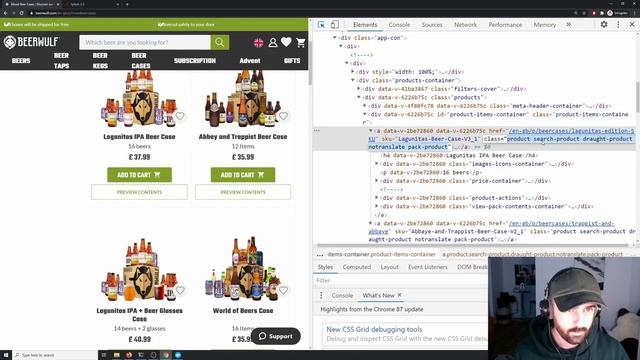Show more DevTools tabs chevron
Screen dimensions: 640x360
coord(569,24)
